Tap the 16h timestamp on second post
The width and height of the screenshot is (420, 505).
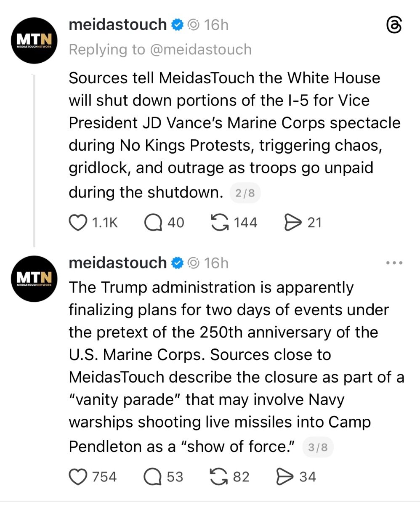(x=216, y=263)
